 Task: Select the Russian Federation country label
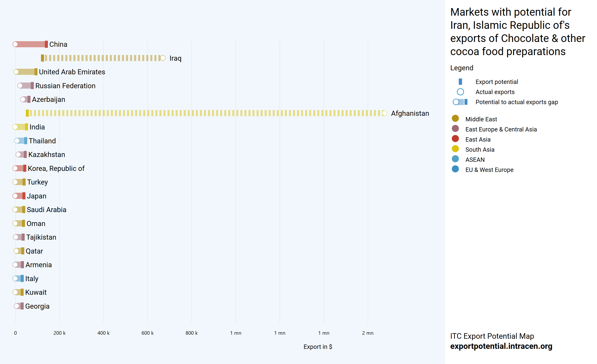pyautogui.click(x=65, y=86)
